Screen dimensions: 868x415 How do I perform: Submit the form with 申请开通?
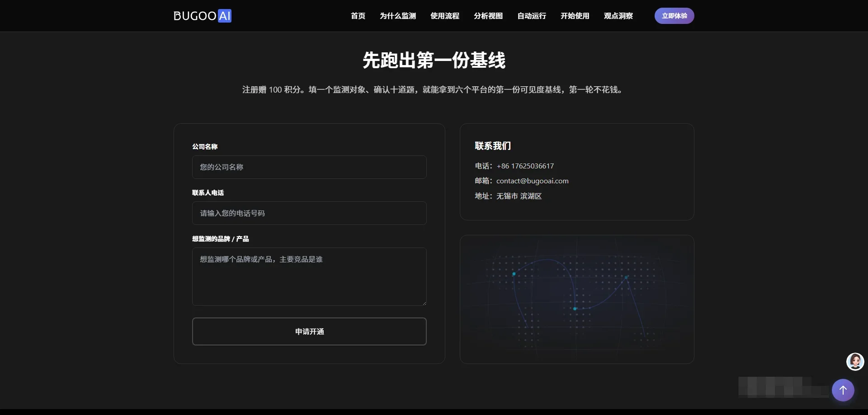tap(309, 331)
